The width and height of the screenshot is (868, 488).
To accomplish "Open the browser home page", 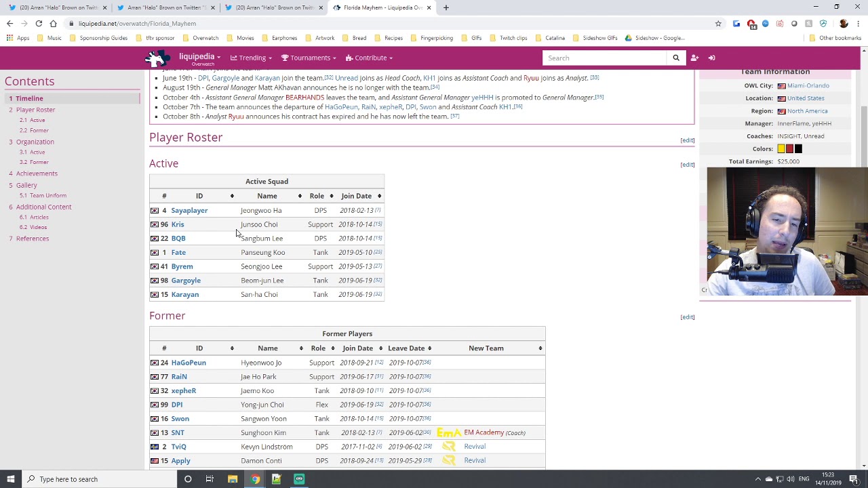I will coord(53,24).
